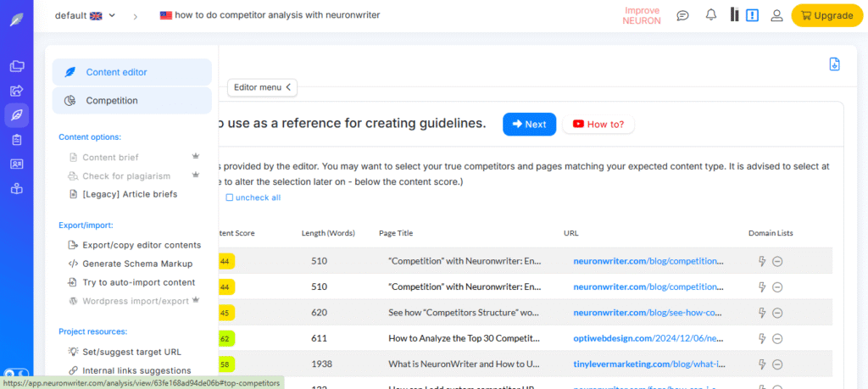868x389 pixels.
Task: Click 'See how "Competitors Structure" wo...' title
Action: [x=464, y=313]
